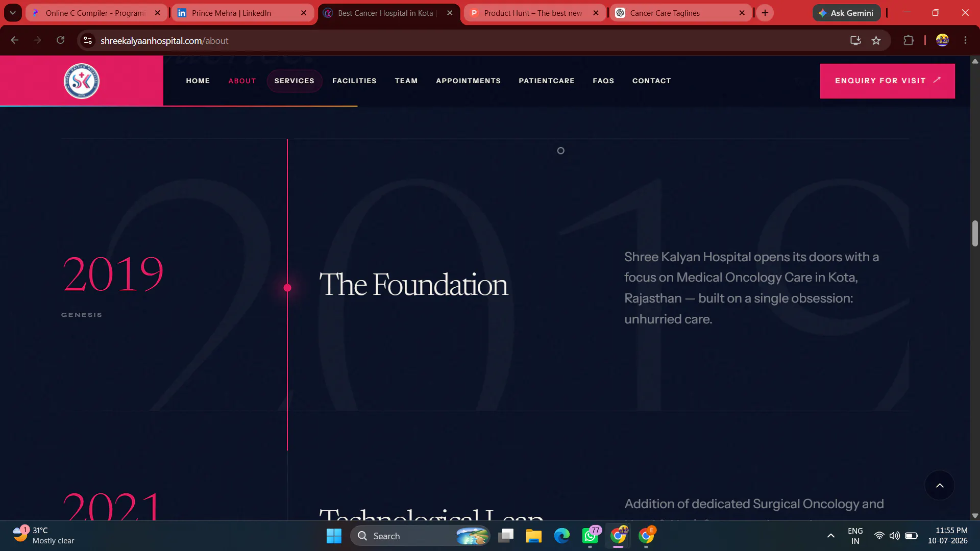Screen dimensions: 980x551
Task: Click the Shree Kalyan Hospital logo
Action: coord(82,81)
